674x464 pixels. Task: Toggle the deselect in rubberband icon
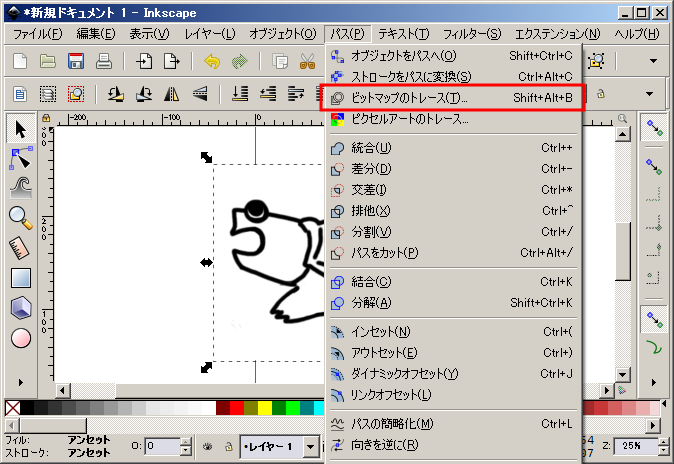(x=76, y=93)
